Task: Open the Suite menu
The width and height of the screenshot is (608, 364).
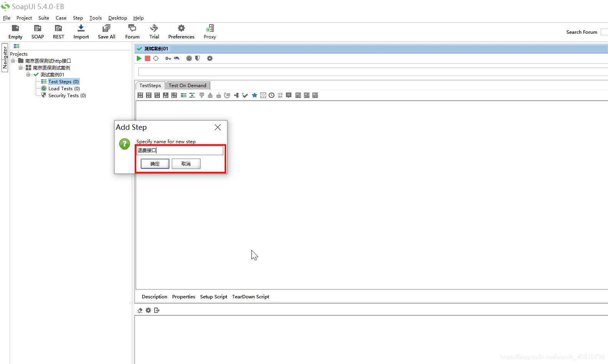Action: pyautogui.click(x=44, y=18)
